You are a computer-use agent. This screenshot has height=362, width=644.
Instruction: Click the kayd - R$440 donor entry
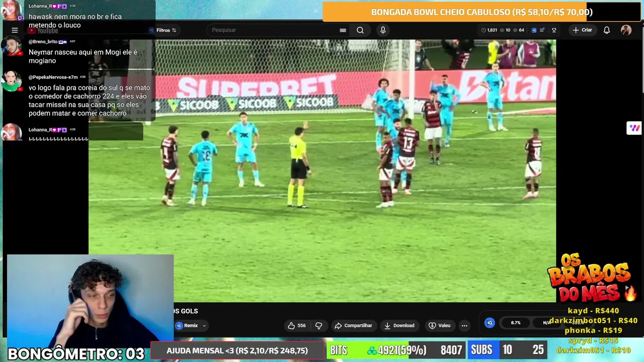click(x=593, y=311)
